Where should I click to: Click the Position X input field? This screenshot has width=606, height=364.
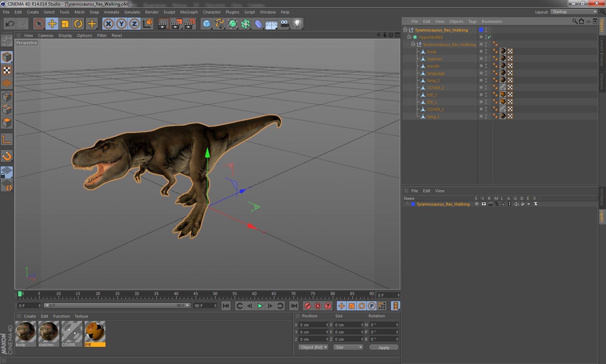(313, 325)
